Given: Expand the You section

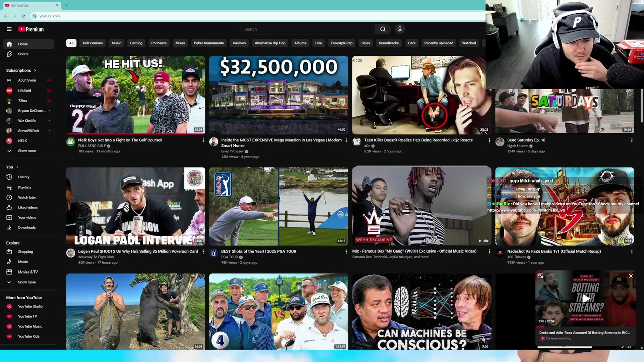Looking at the screenshot, I should coord(12,167).
